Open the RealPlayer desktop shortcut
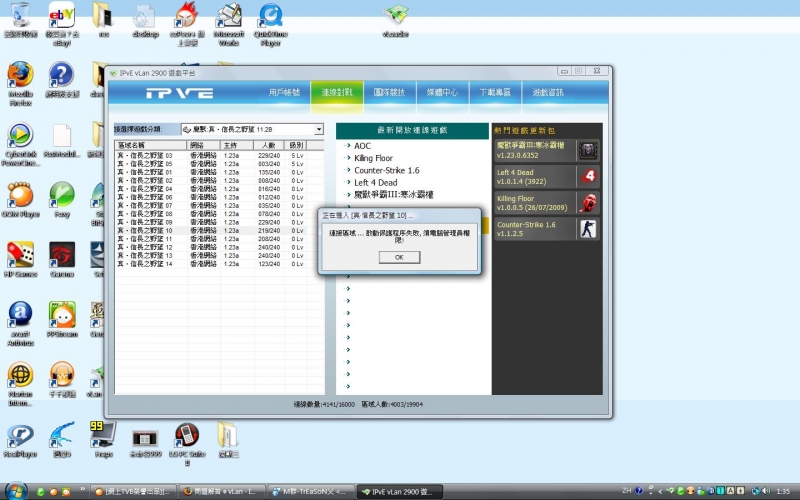Viewport: 800px width, 500px height. pos(19,437)
